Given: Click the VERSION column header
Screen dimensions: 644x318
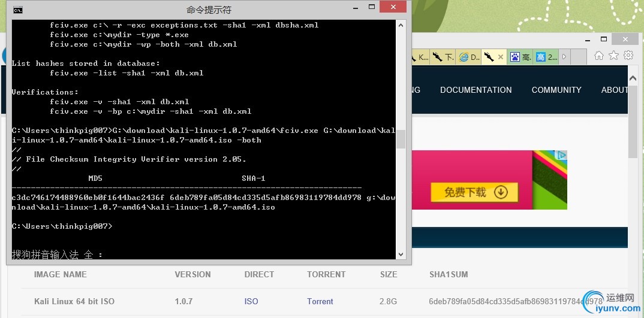Looking at the screenshot, I should (192, 274).
